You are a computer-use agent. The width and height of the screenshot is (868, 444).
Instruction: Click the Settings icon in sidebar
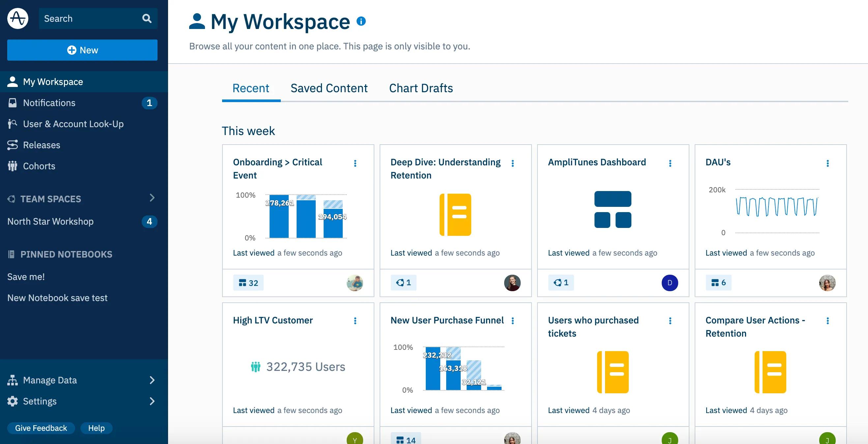pyautogui.click(x=13, y=401)
